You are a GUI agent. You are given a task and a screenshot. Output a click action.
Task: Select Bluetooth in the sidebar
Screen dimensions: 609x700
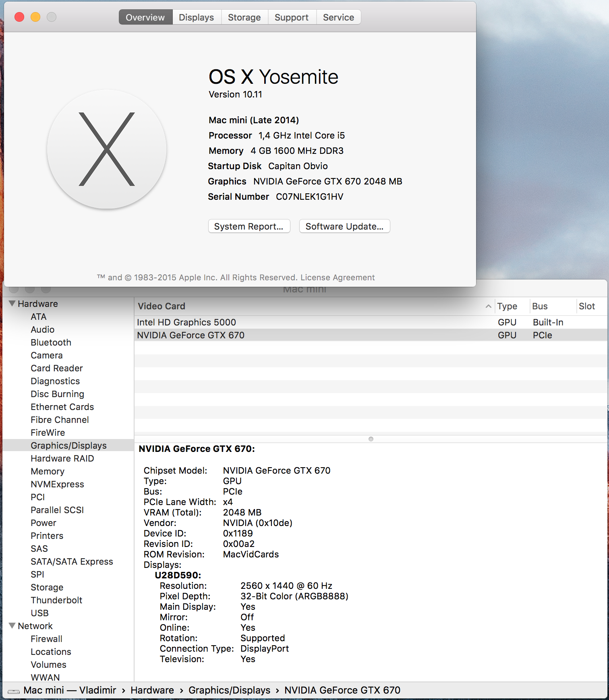click(x=51, y=342)
